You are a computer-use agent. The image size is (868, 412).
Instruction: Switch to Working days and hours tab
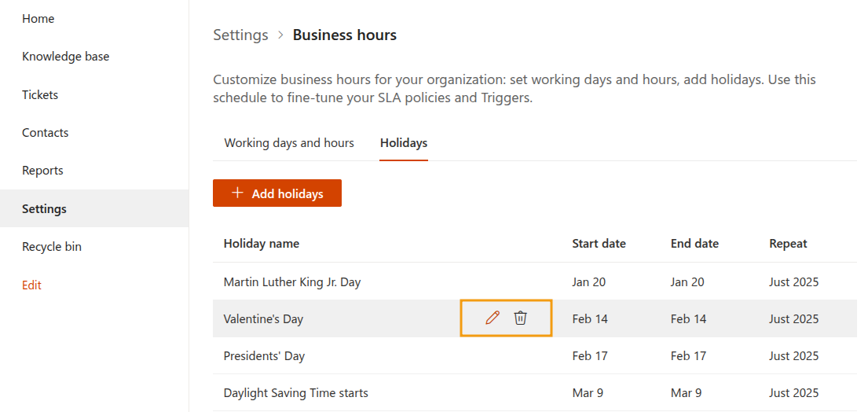click(x=289, y=143)
